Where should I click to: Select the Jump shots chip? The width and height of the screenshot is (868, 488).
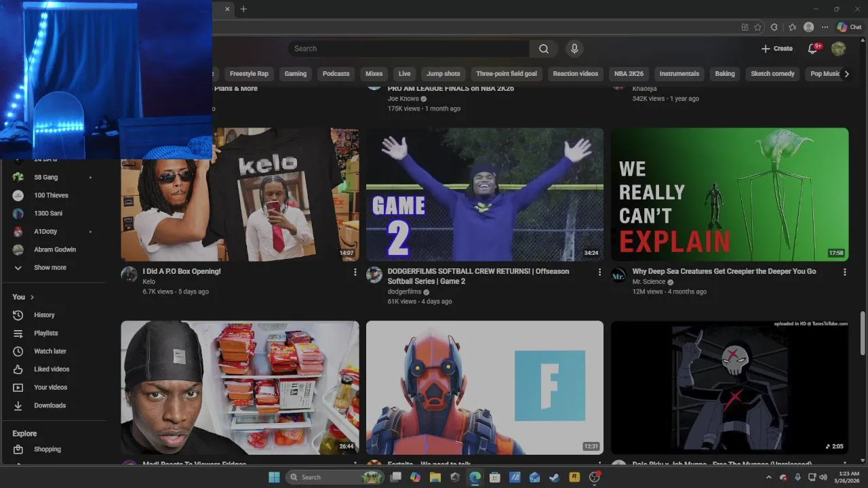(x=443, y=74)
